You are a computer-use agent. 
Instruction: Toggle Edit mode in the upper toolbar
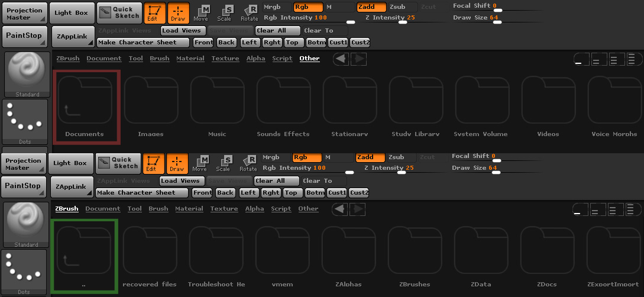[155, 13]
